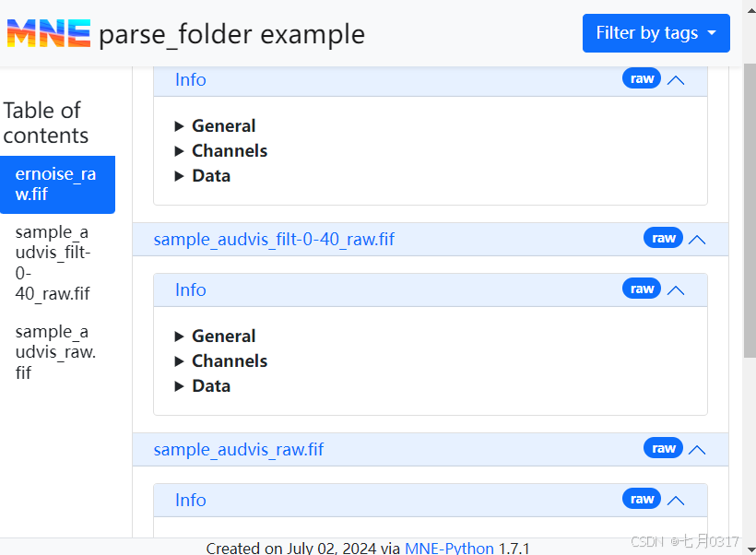Open the MNE-Python link in footer

449,549
